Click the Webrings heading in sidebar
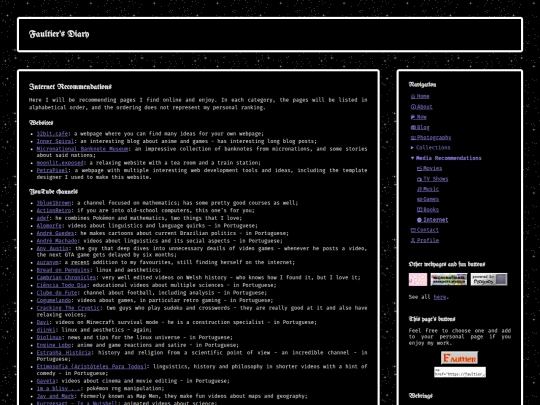The image size is (540, 405). pyautogui.click(x=420, y=396)
